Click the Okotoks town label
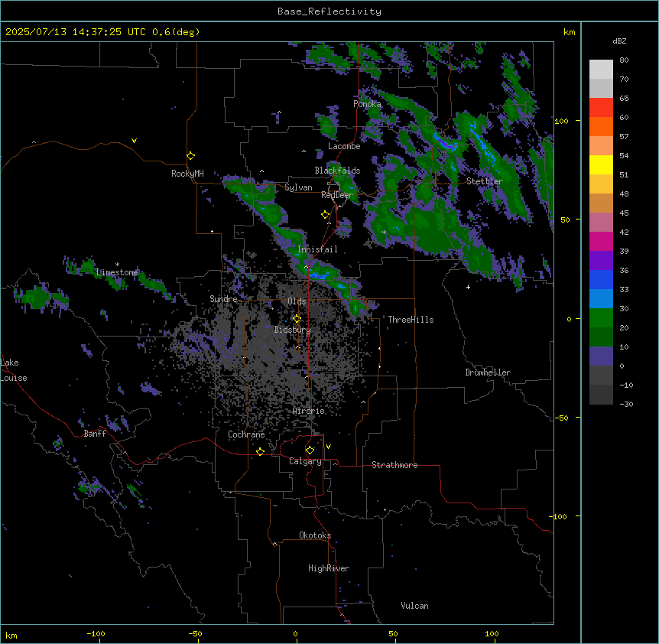 (315, 535)
